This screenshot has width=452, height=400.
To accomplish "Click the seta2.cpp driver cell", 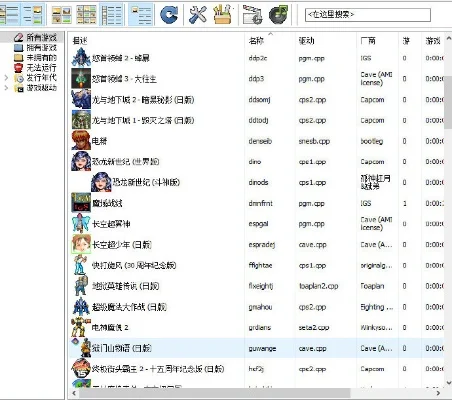I will pos(314,327).
